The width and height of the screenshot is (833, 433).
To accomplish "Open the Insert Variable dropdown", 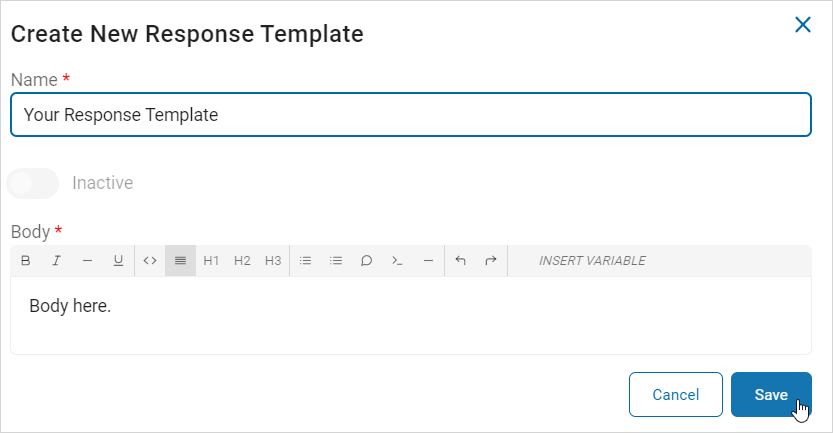I will click(x=592, y=261).
